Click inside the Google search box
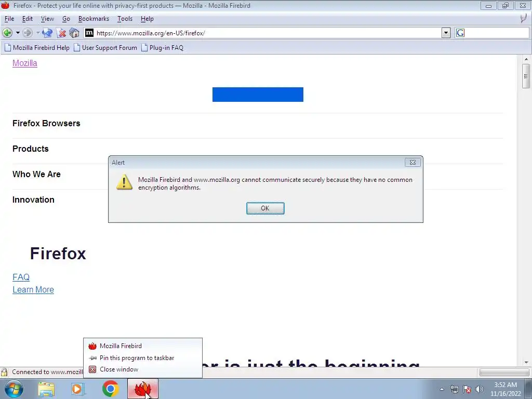Viewport: 532px width, 399px height. pos(497,33)
